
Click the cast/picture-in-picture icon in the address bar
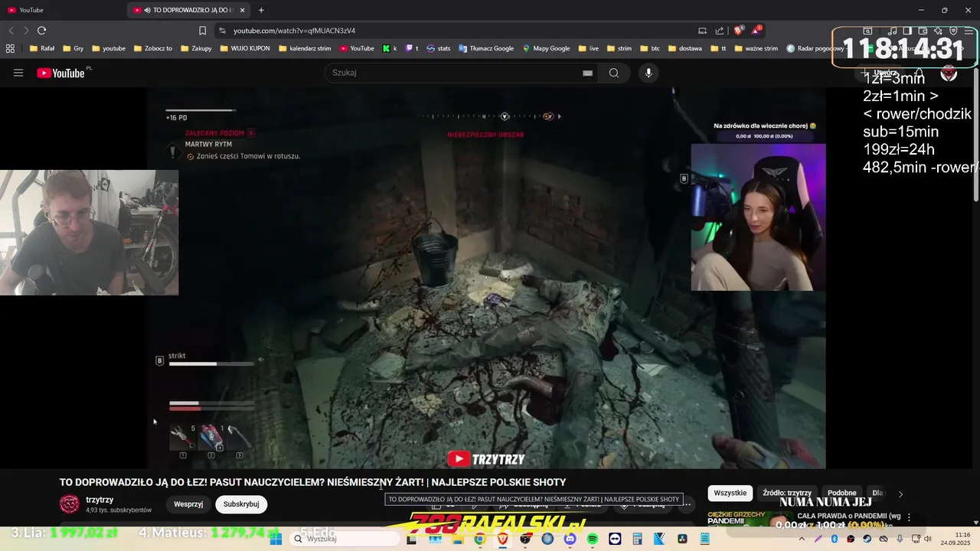click(x=702, y=31)
